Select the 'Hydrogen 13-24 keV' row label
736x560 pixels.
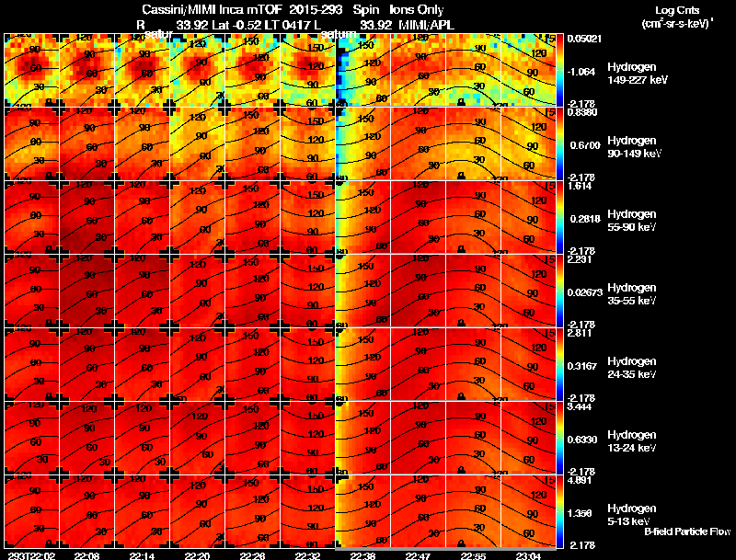pyautogui.click(x=632, y=441)
